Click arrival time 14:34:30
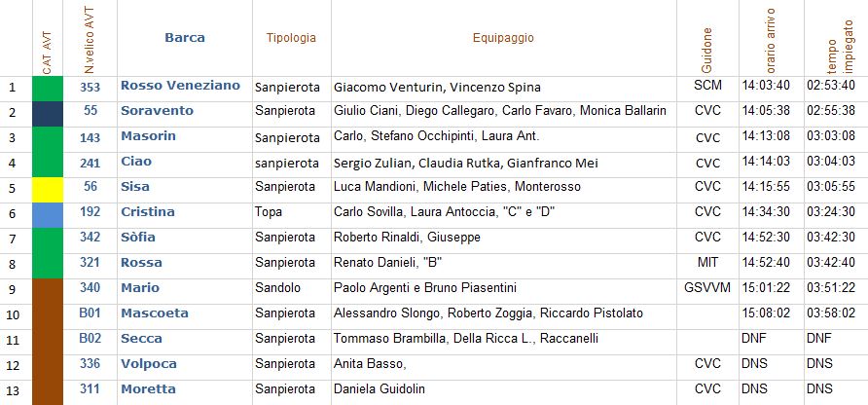 pyautogui.click(x=766, y=211)
